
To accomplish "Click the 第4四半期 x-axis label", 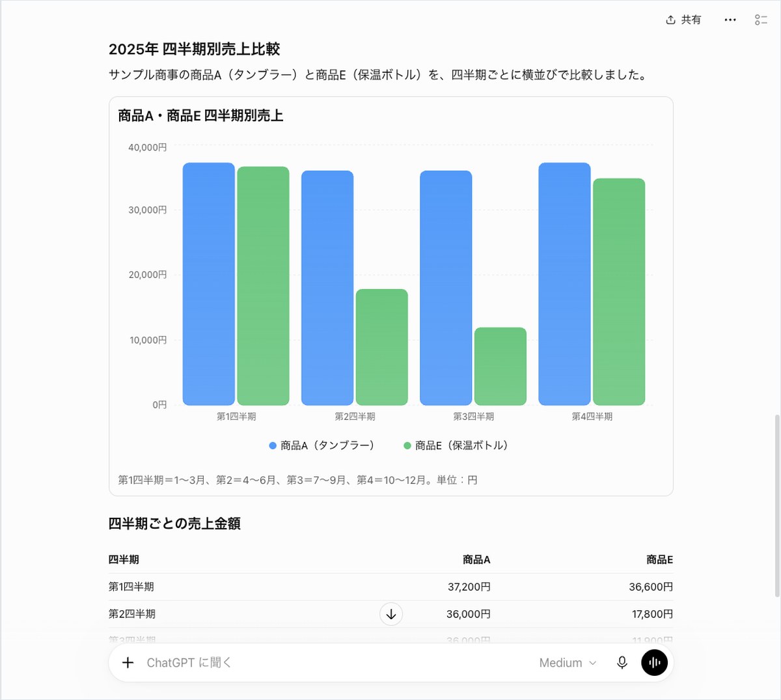I will tap(592, 417).
